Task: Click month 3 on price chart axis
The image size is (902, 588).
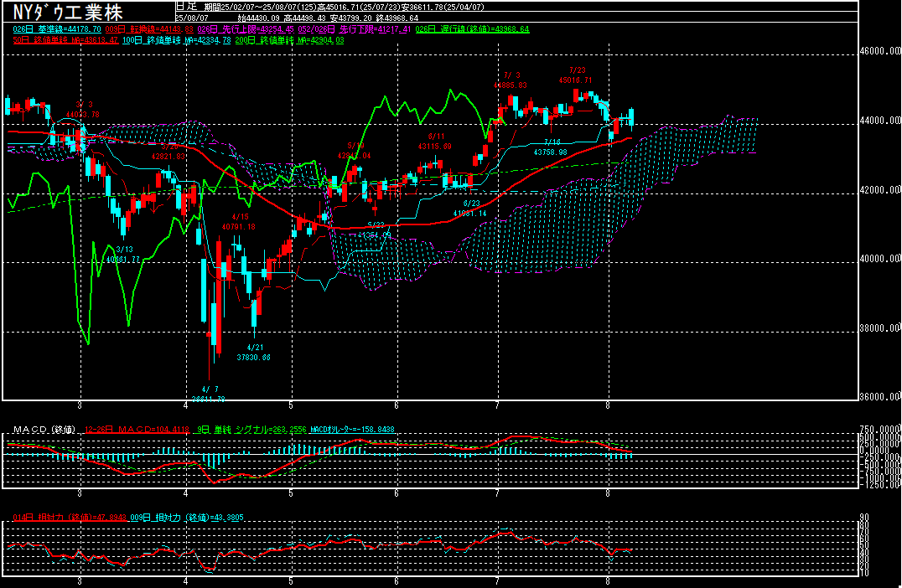Action: tap(80, 405)
